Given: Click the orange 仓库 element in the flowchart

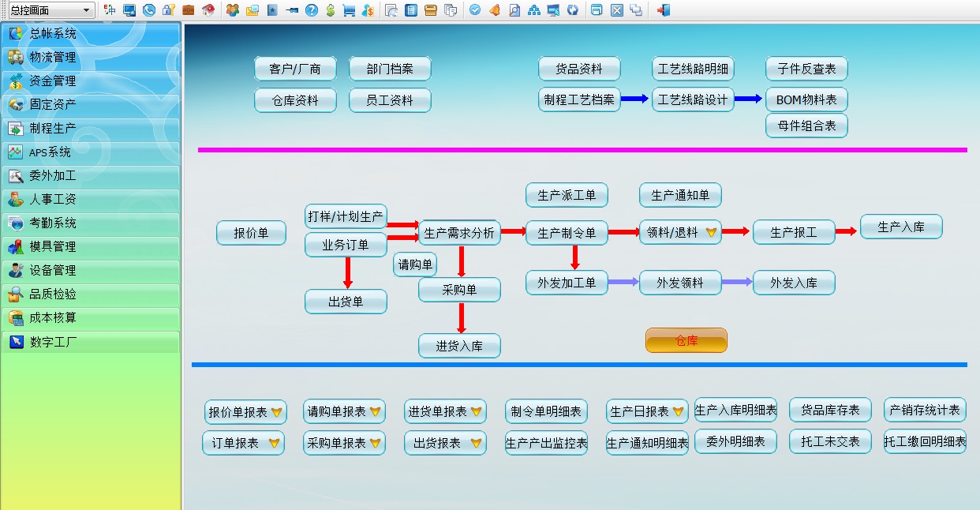Looking at the screenshot, I should (x=686, y=339).
